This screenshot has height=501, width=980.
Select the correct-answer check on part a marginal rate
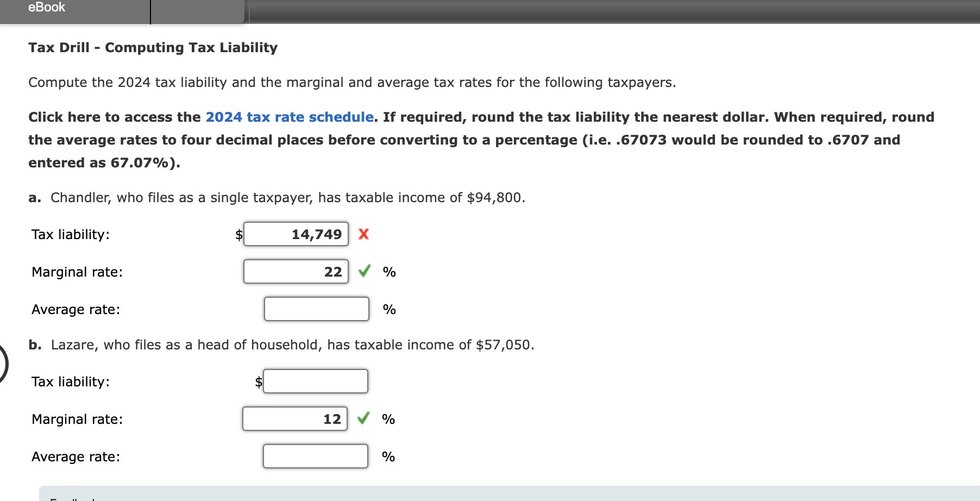click(x=365, y=271)
